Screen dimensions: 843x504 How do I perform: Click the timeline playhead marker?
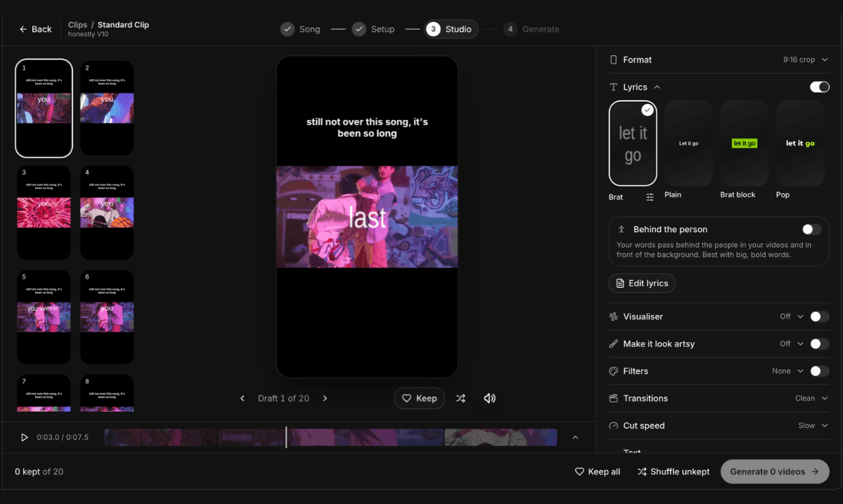[286, 437]
